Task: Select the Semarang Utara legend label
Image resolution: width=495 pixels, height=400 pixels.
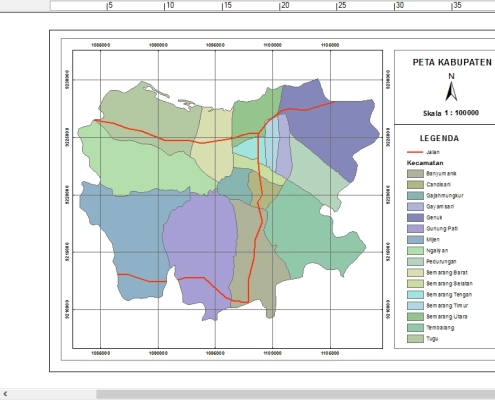Action: 447,317
